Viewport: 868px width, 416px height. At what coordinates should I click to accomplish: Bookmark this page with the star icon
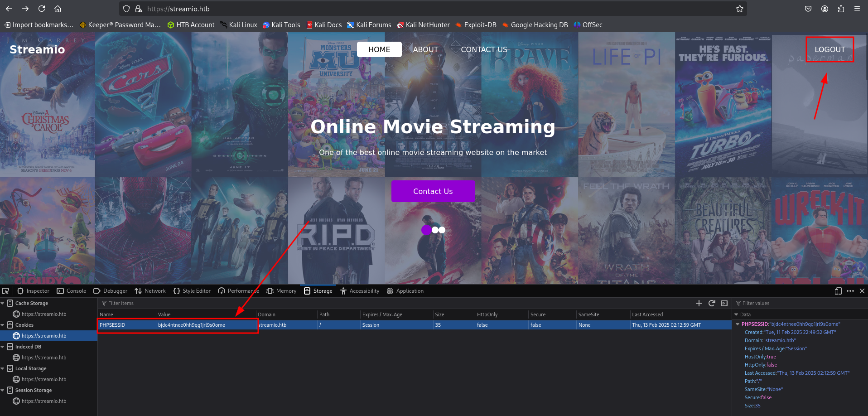click(740, 9)
